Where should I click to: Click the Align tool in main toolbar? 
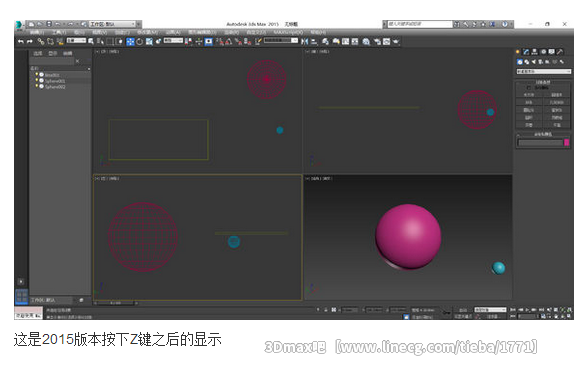(314, 42)
